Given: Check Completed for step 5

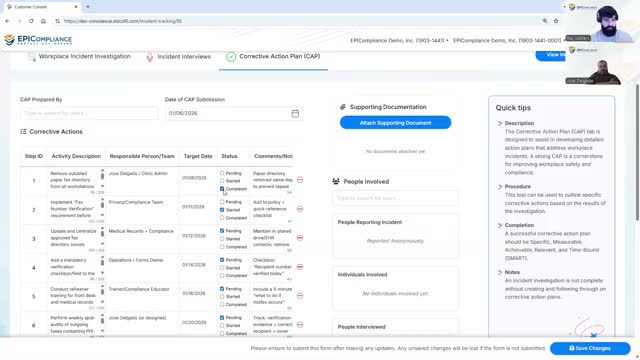Looking at the screenshot, I should tap(222, 304).
